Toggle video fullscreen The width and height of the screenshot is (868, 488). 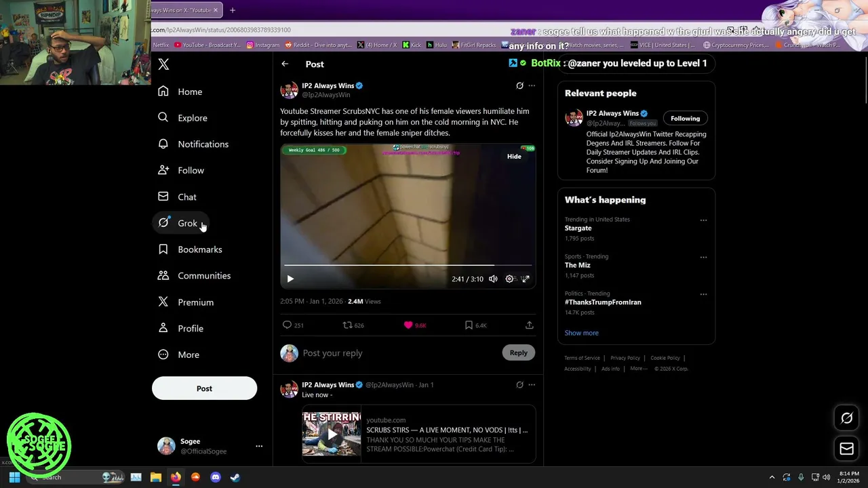526,279
